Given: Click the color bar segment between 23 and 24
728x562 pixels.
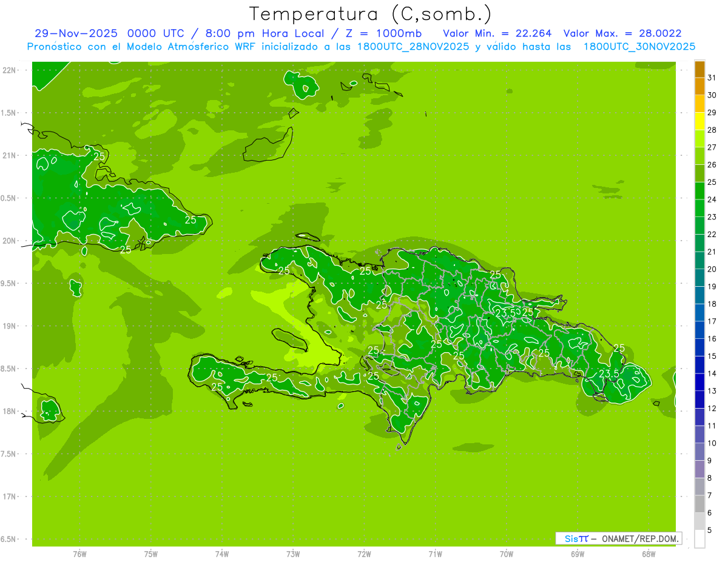Looking at the screenshot, I should [699, 209].
